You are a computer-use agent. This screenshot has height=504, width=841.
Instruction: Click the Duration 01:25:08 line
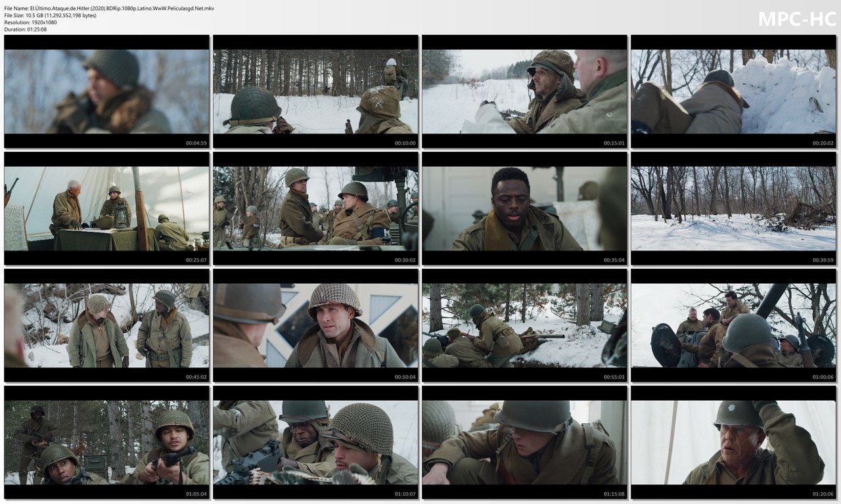pos(24,30)
